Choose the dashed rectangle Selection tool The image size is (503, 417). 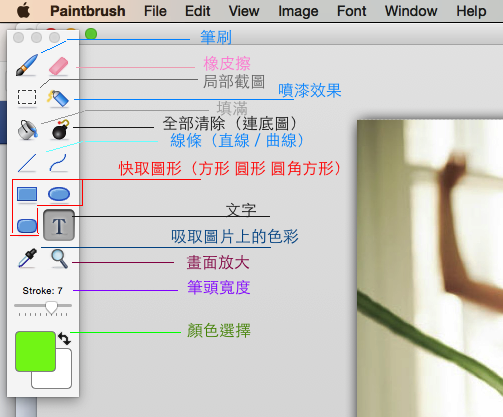(27, 97)
